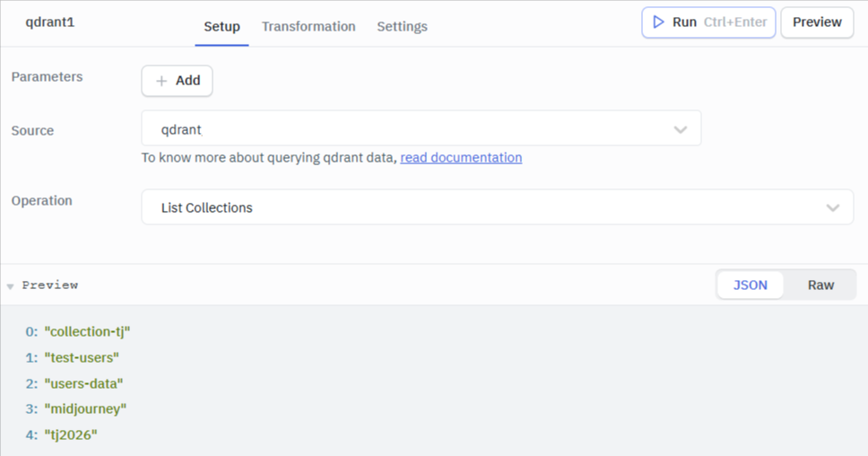This screenshot has width=868, height=456.
Task: Select the Raw view toggle
Action: [820, 285]
